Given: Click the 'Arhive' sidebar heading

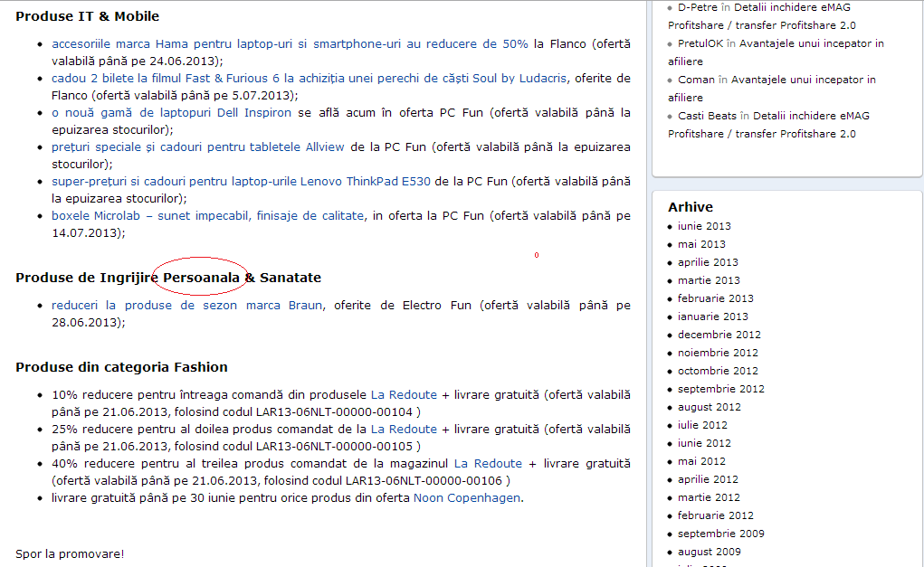Looking at the screenshot, I should pyautogui.click(x=691, y=207).
